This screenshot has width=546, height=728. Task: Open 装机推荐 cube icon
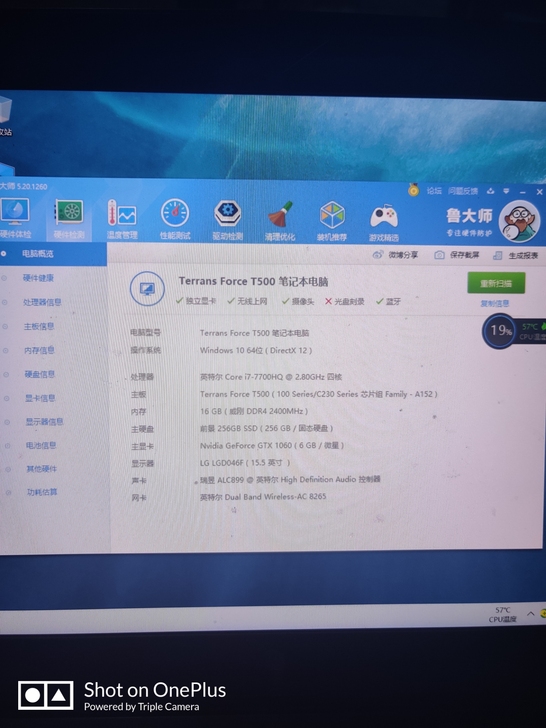coord(332,221)
